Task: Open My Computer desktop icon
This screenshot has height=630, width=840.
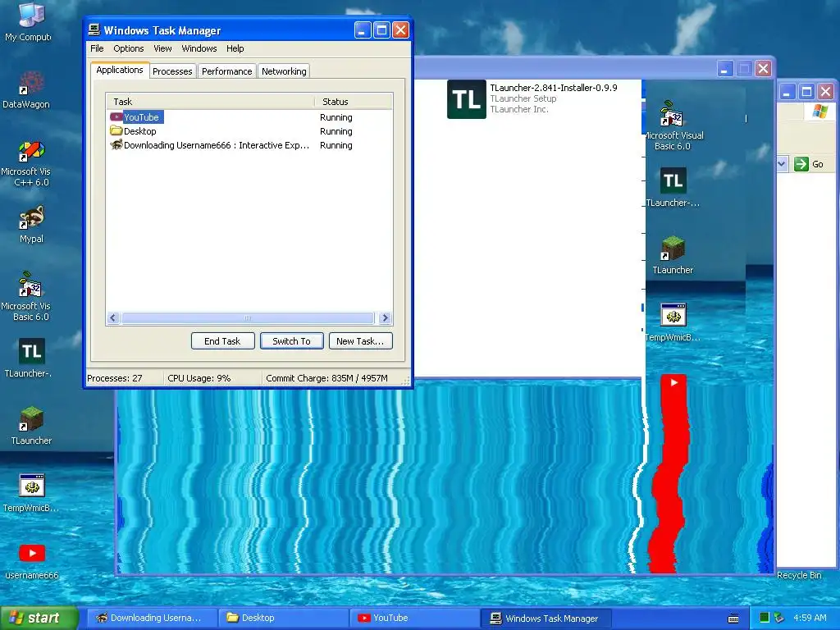Action: [x=30, y=15]
